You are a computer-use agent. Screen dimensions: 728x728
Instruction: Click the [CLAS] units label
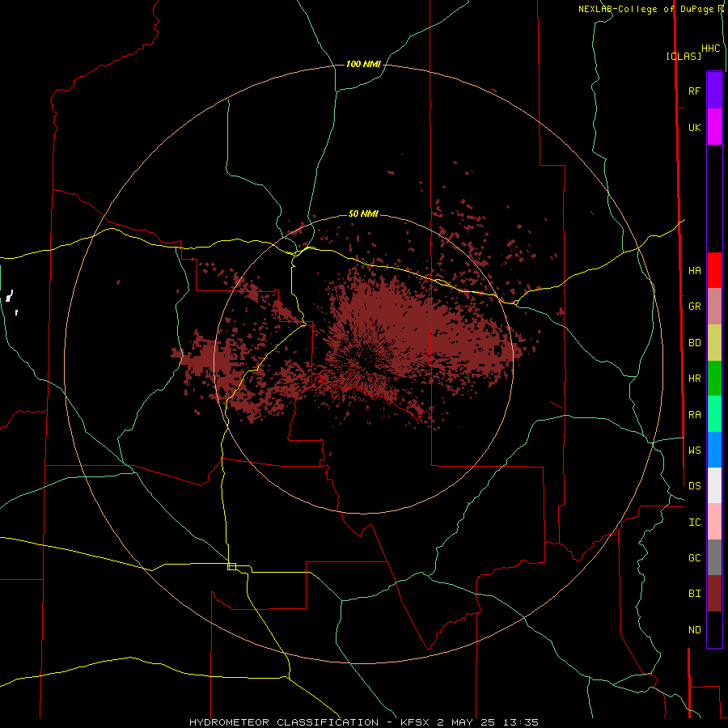(x=684, y=56)
